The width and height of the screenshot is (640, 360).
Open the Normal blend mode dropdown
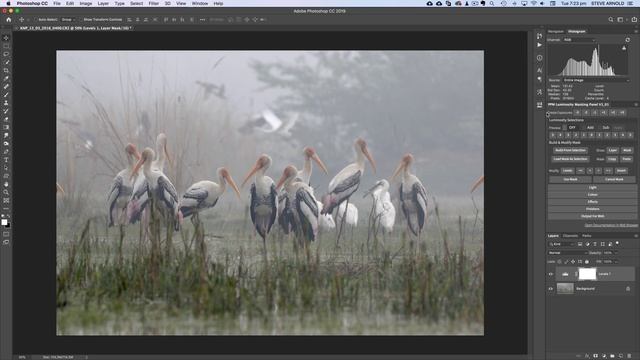coord(567,253)
